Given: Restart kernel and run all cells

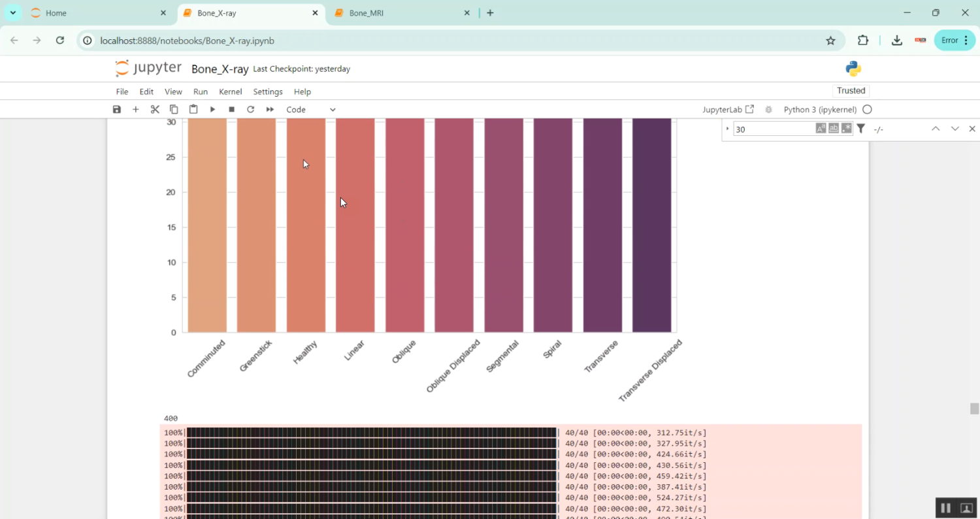Looking at the screenshot, I should pyautogui.click(x=270, y=110).
